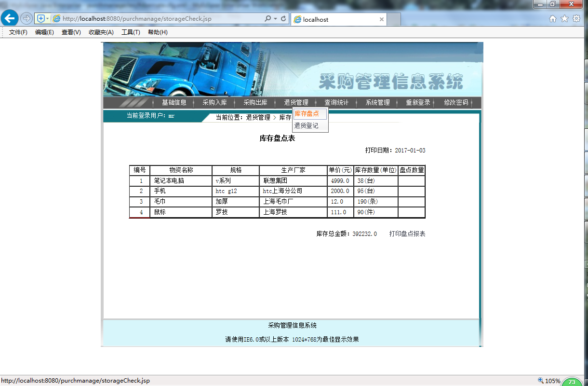Expand the 退货管理 dropdown menu
The width and height of the screenshot is (588, 386).
tap(297, 102)
